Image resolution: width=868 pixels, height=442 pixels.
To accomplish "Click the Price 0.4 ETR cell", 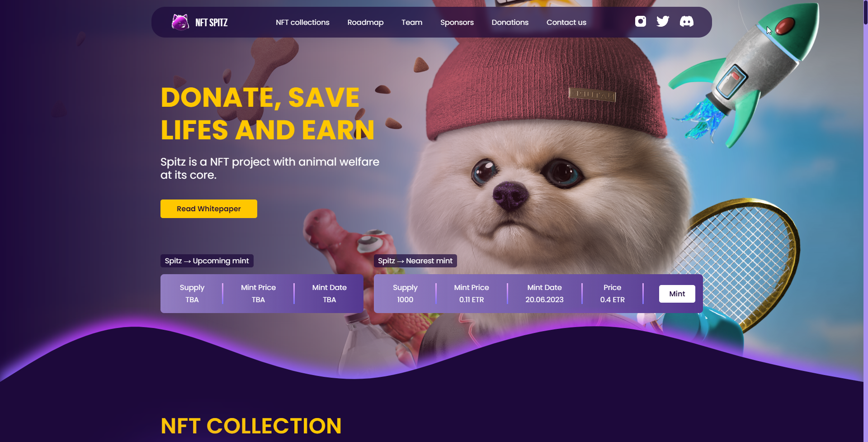I will click(x=612, y=294).
